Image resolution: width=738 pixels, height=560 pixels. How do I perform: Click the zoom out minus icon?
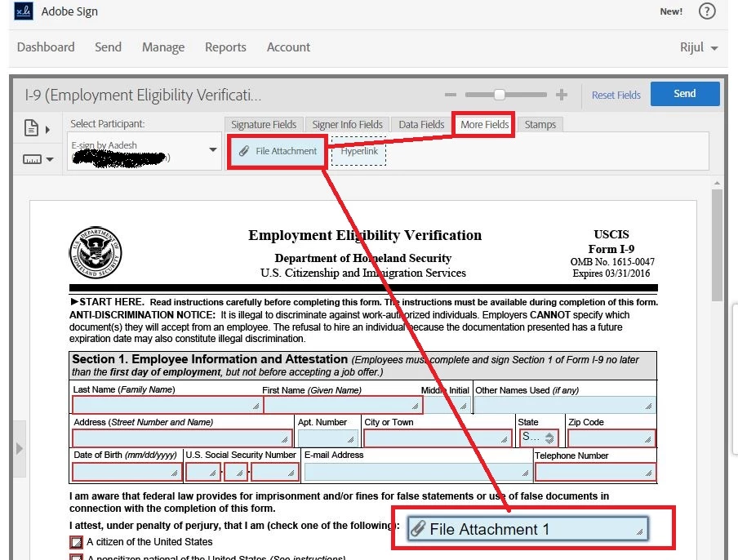click(451, 95)
